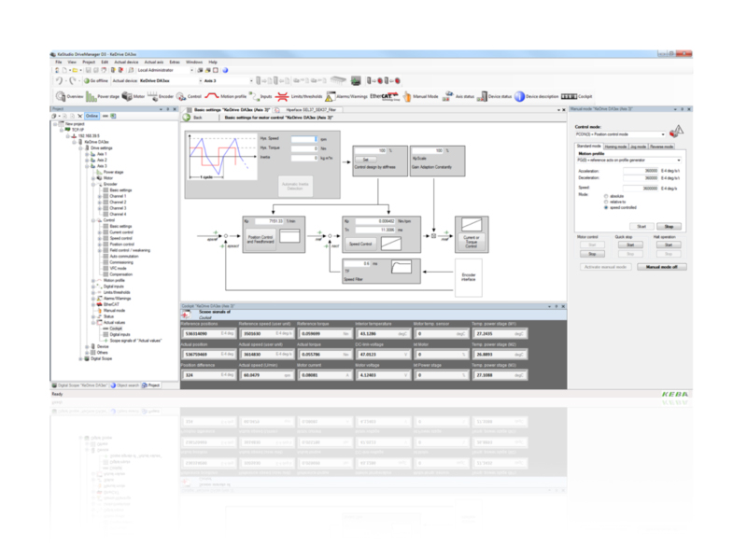Select the absolute mode radio button
747x560 pixels.
(x=607, y=196)
